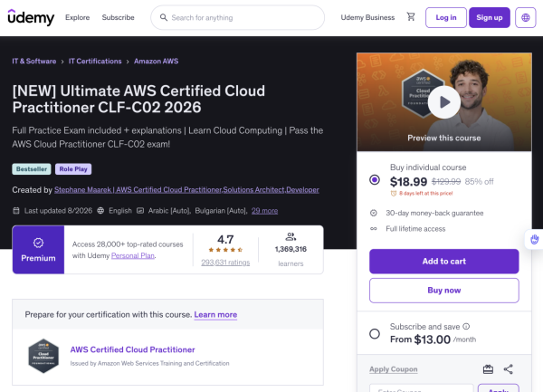Click the globe language selector icon
The width and height of the screenshot is (543, 392).
click(x=525, y=17)
